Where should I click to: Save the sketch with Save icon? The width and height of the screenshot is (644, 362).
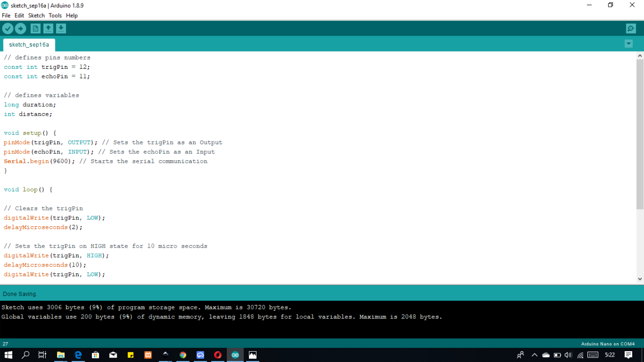[61, 29]
